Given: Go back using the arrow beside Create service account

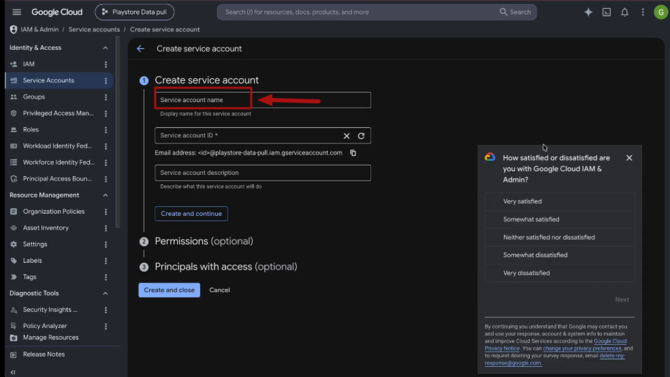Looking at the screenshot, I should pos(141,49).
